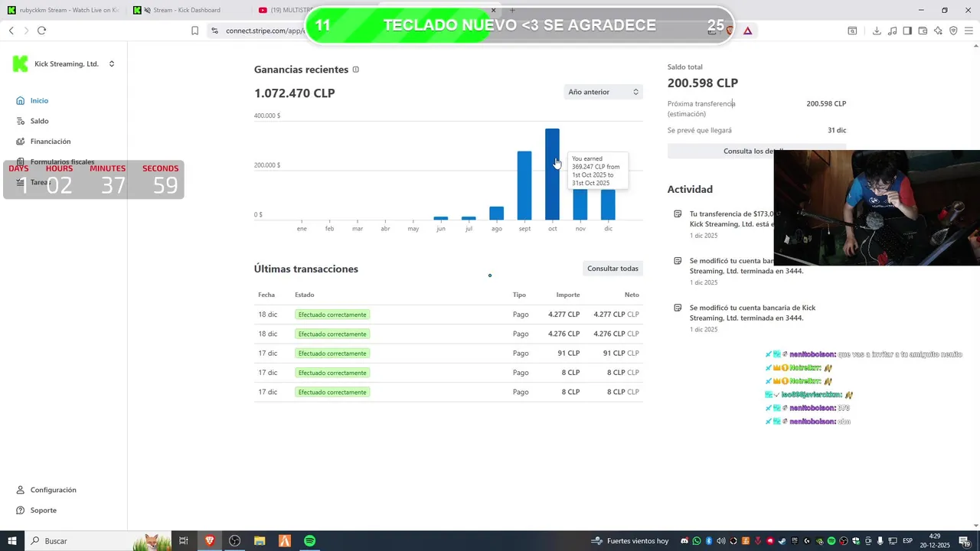Select the October earnings bar
Viewport: 980px width, 551px height.
552,174
